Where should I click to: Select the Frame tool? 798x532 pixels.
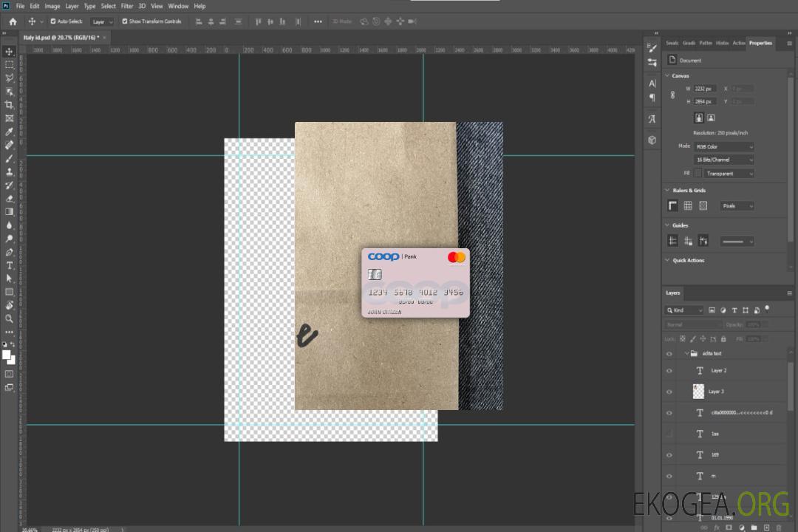coord(9,118)
